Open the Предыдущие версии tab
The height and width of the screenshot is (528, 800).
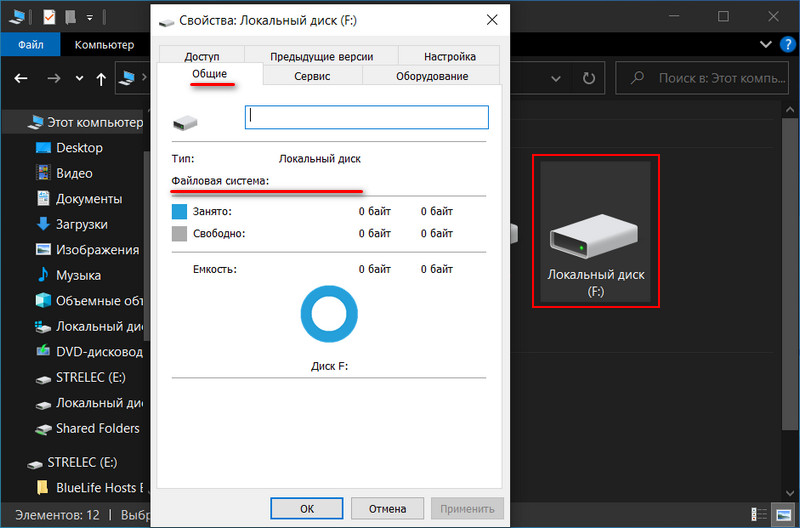321,56
